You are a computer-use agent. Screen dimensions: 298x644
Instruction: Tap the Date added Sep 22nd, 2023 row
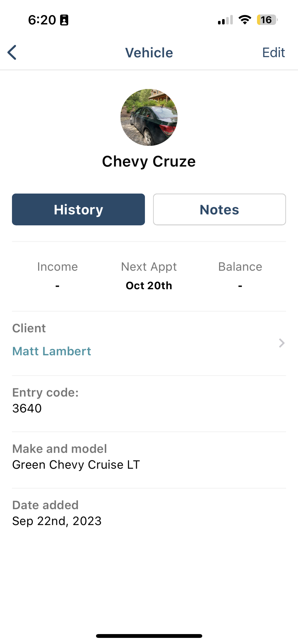pyautogui.click(x=149, y=513)
